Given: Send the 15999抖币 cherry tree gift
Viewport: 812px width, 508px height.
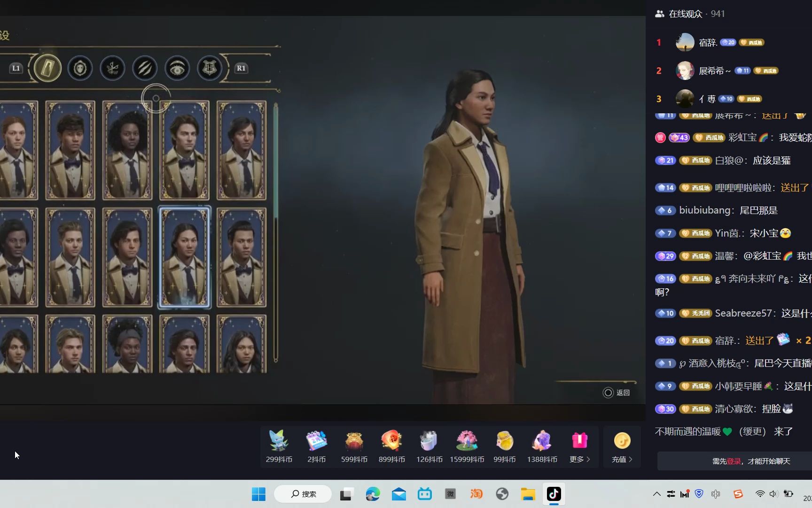Looking at the screenshot, I should pyautogui.click(x=467, y=447).
